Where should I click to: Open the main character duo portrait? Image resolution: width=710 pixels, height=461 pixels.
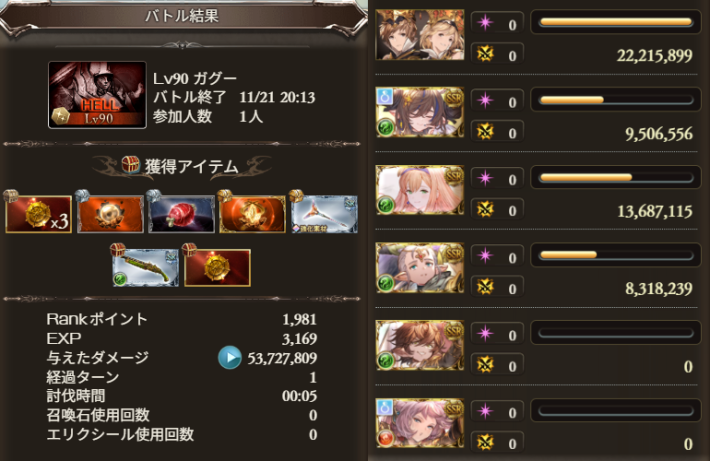420,35
